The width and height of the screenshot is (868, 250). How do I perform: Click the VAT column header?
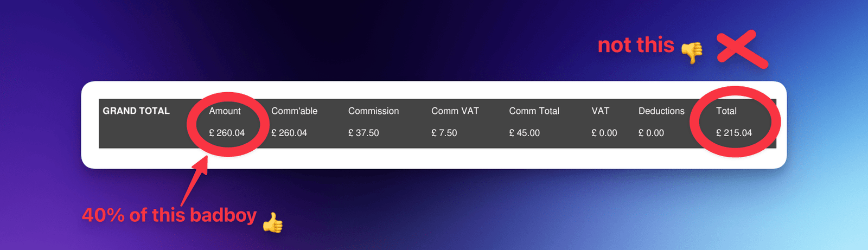pos(601,111)
